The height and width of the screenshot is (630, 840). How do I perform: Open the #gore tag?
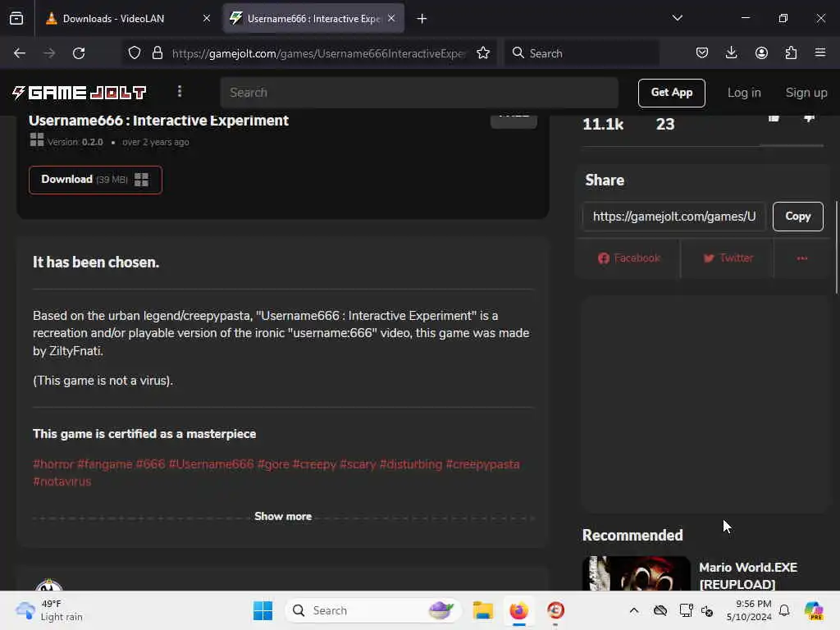tap(273, 464)
